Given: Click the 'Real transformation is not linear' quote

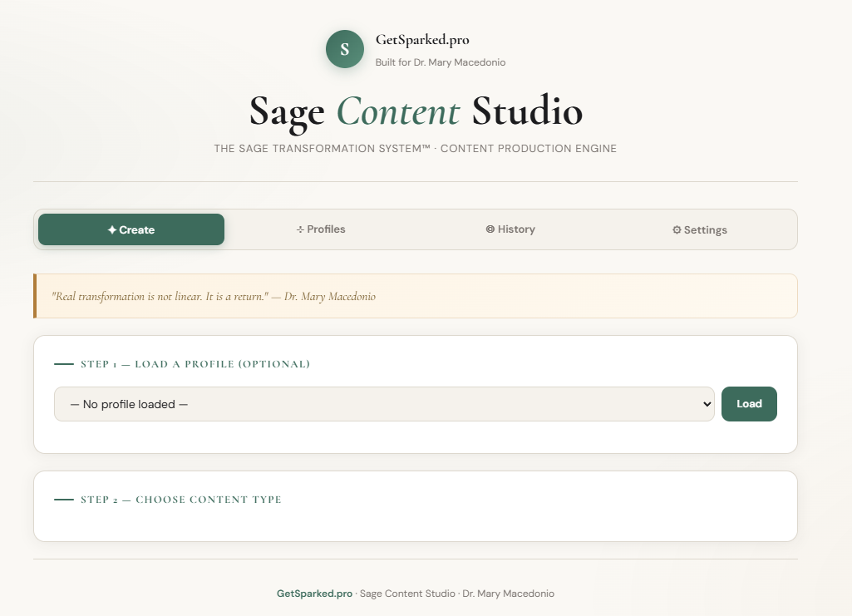Looking at the screenshot, I should [214, 296].
